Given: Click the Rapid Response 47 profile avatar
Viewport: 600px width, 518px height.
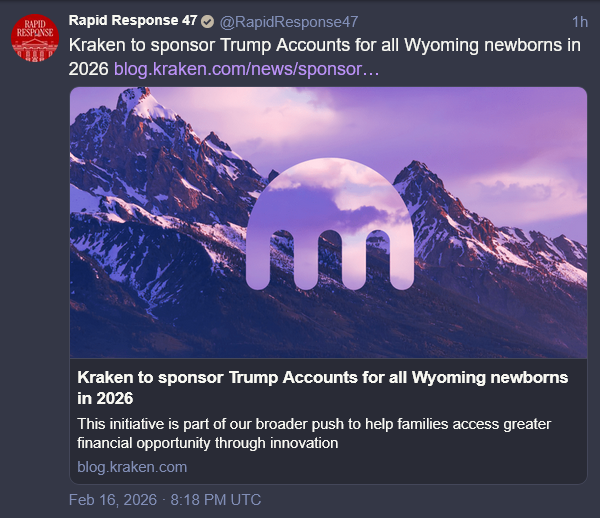Looking at the screenshot, I should pos(35,38).
